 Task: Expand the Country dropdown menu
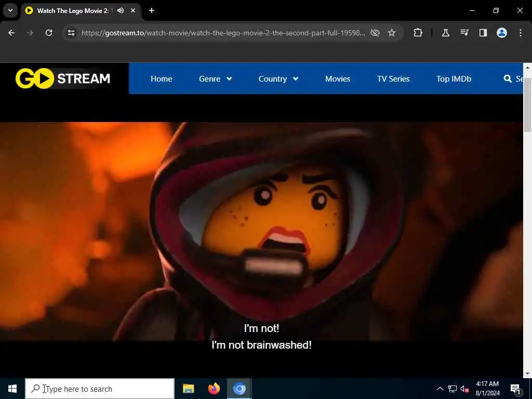278,79
